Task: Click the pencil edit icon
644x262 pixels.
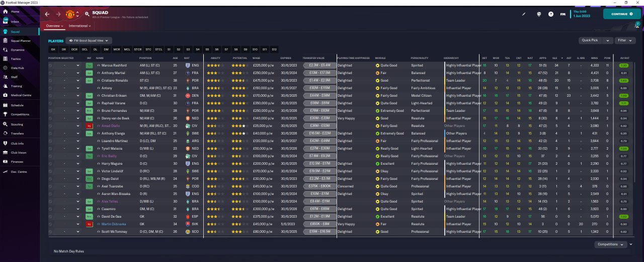Action: coord(524,14)
